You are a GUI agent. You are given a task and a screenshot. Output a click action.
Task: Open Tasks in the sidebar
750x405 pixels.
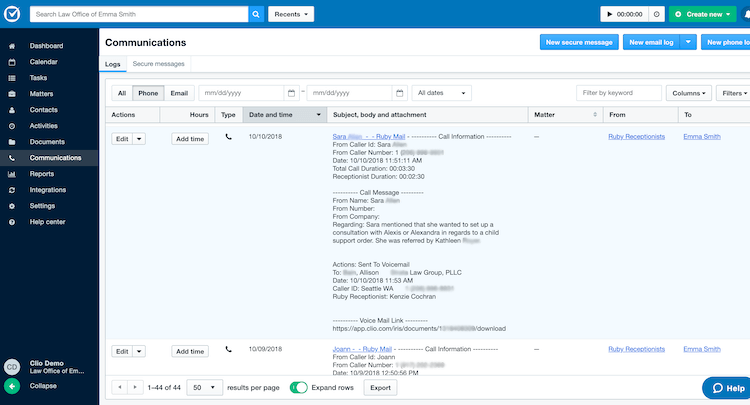pos(38,78)
